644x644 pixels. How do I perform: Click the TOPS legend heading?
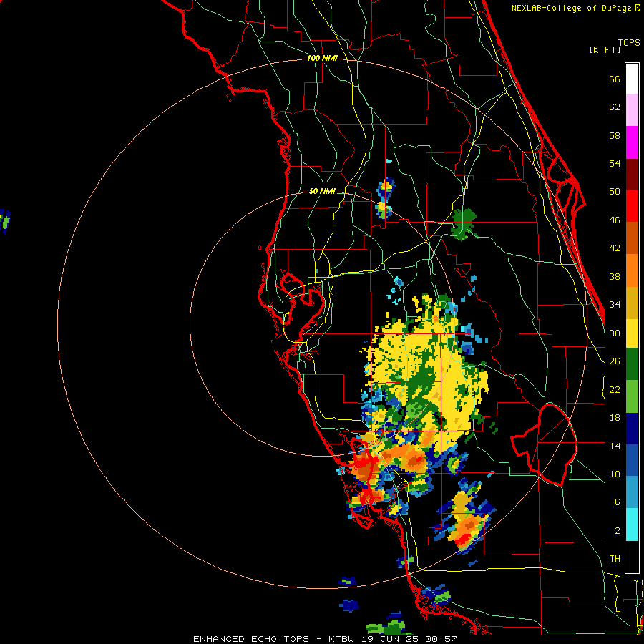[629, 43]
